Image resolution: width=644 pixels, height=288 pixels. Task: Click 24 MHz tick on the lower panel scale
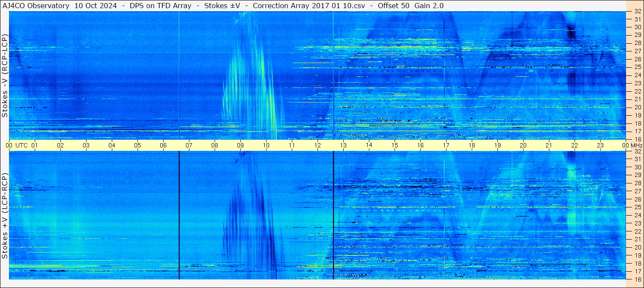637,215
